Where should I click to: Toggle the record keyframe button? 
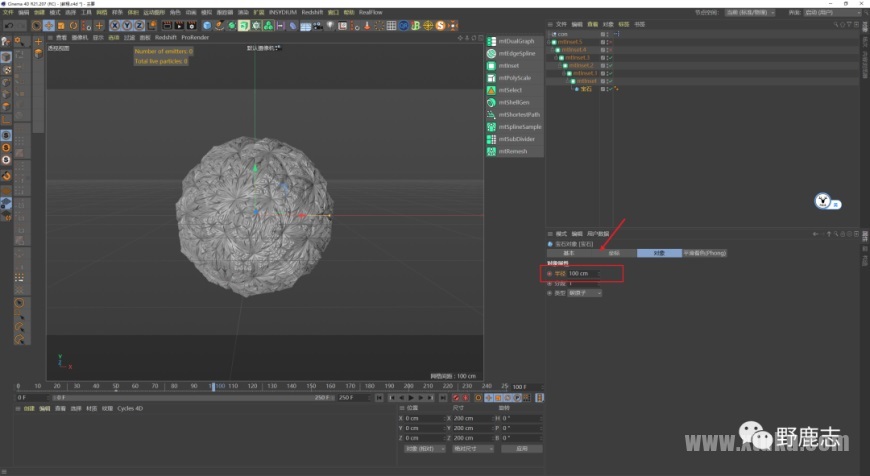(456, 398)
